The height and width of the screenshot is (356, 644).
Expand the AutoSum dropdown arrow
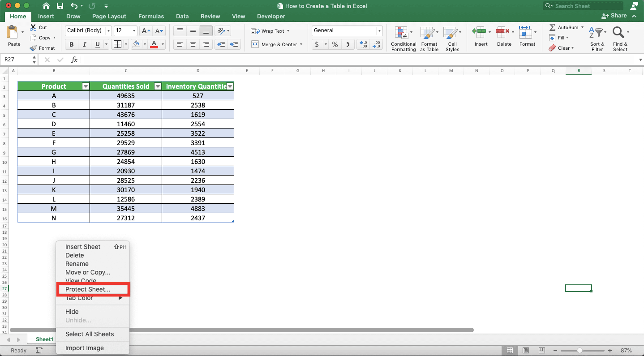(582, 27)
